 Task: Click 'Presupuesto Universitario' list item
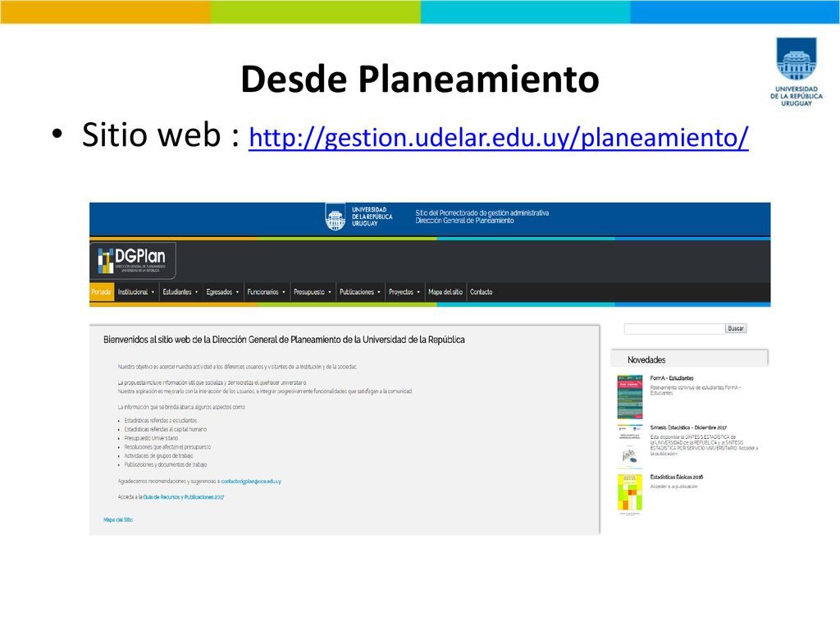pos(151,438)
